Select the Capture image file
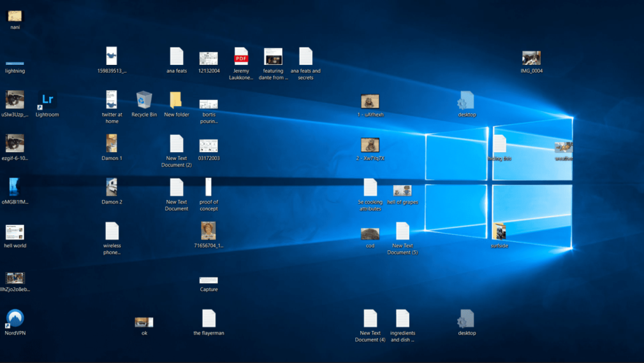The image size is (644, 363). click(209, 285)
